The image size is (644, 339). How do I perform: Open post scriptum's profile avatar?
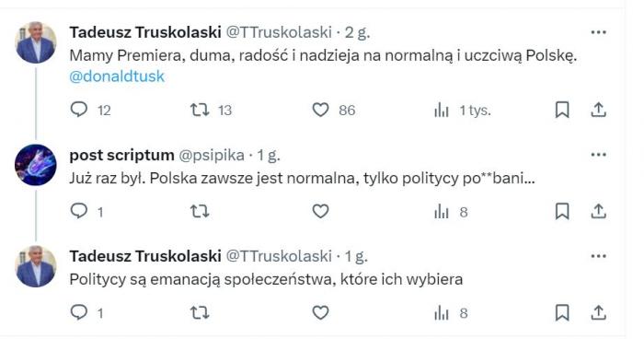(36, 165)
